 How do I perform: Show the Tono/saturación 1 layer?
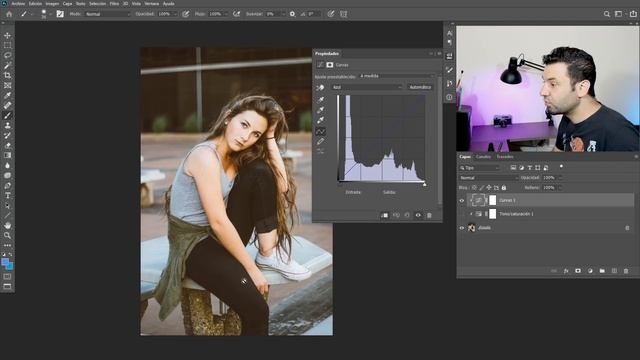pos(462,214)
